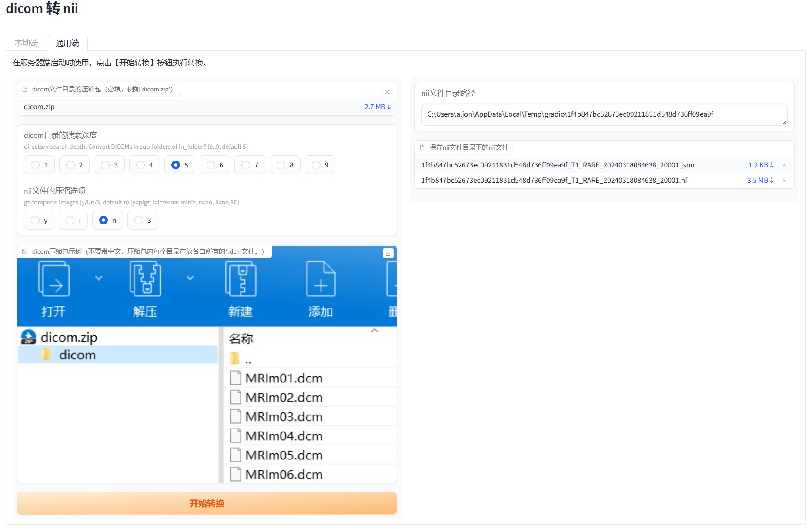Image resolution: width=812 pixels, height=529 pixels.
Task: Set the search depth to 3
Action: (x=110, y=165)
